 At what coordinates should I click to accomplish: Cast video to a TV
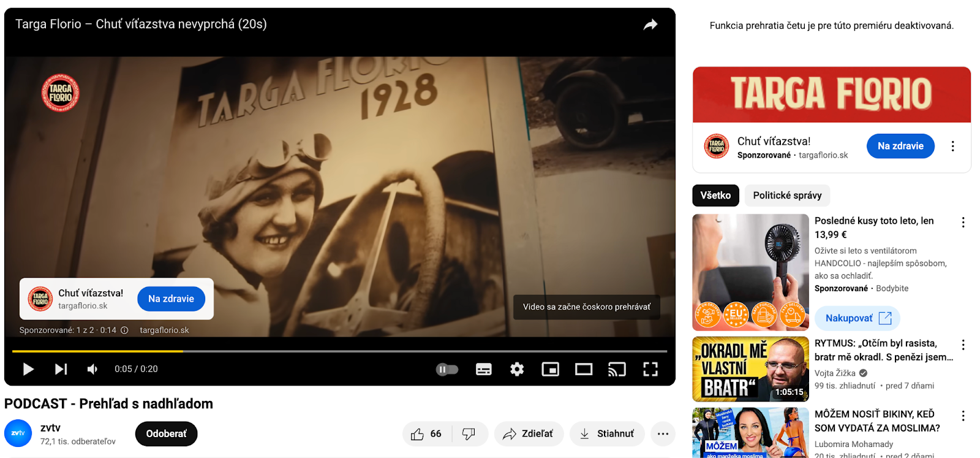pos(617,369)
